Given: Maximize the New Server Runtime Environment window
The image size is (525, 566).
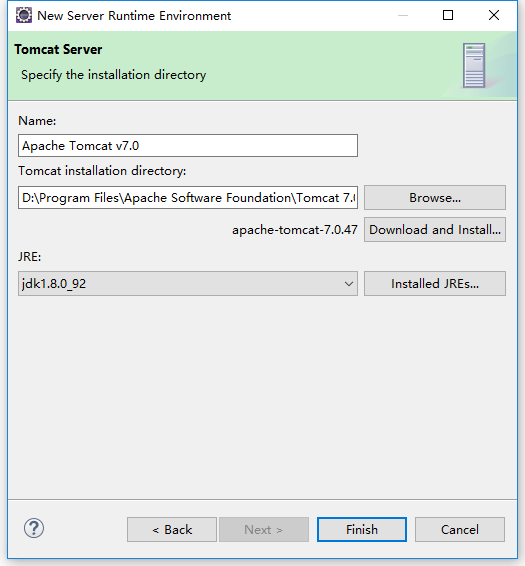Looking at the screenshot, I should point(448,15).
